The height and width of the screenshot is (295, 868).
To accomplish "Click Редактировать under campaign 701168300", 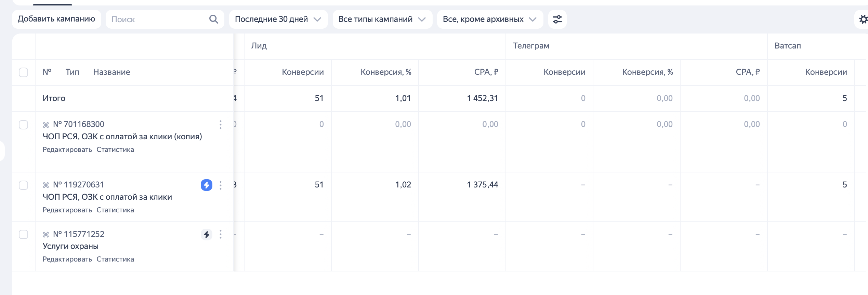I will pos(67,150).
